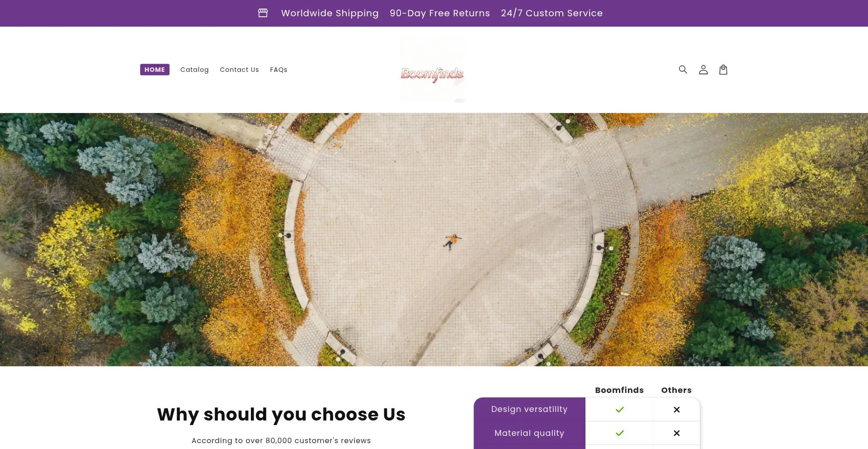Click the 90-Day Free Returns text

[x=439, y=13]
